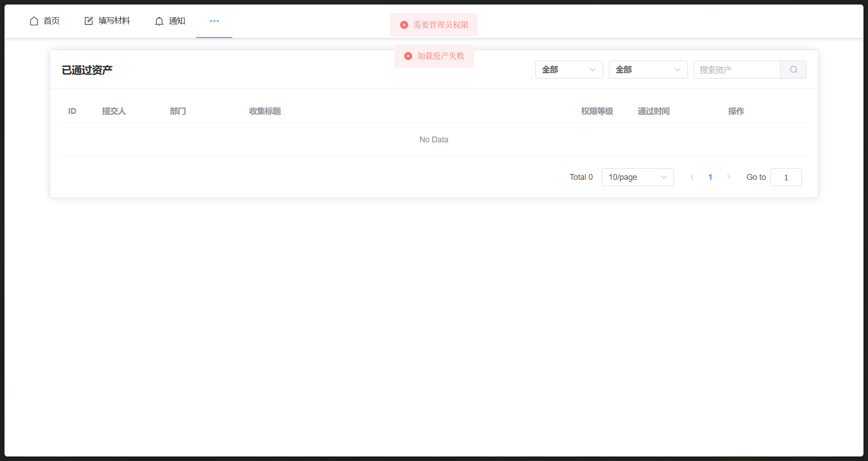Viewport: 868px width, 461px height.
Task: Click the 部门 column header
Action: [x=178, y=111]
